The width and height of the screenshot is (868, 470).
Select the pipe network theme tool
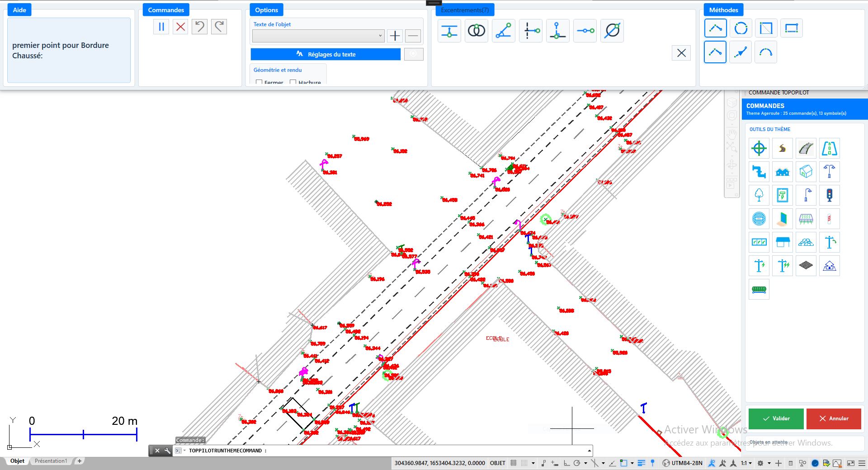(759, 172)
